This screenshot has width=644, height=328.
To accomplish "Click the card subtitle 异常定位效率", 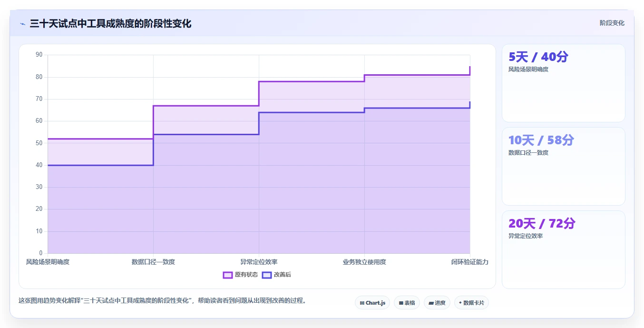I will tap(526, 236).
